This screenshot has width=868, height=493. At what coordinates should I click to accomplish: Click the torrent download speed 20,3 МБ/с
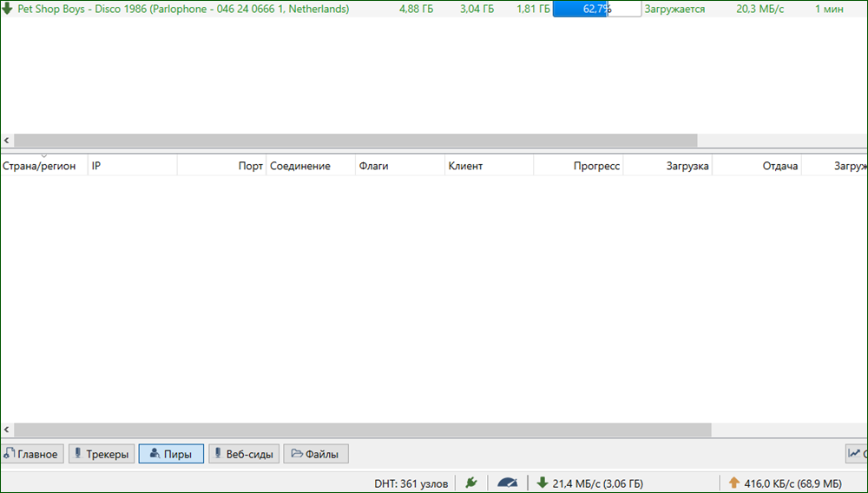click(x=760, y=9)
